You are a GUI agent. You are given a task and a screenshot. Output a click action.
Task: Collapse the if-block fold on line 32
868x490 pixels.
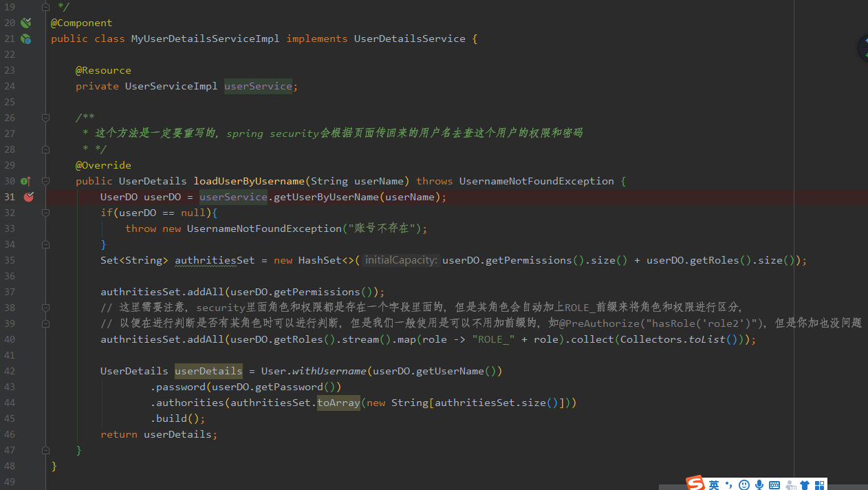tap(45, 213)
